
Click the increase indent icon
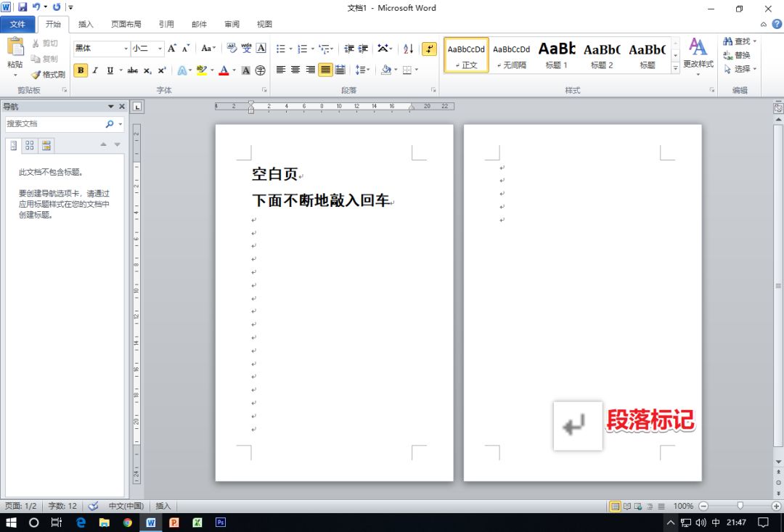363,49
